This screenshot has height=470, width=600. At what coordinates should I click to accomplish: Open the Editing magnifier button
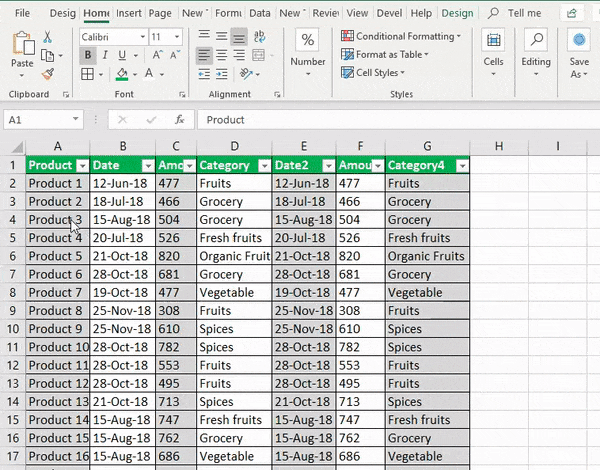pyautogui.click(x=536, y=40)
